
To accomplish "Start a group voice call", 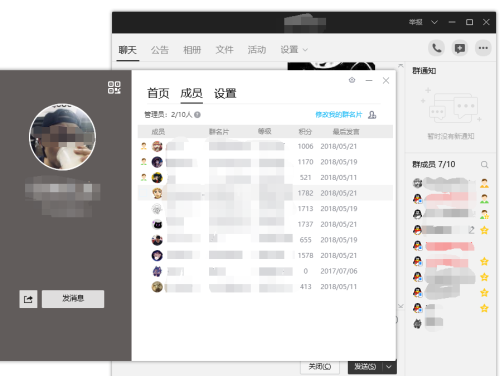I will point(437,48).
